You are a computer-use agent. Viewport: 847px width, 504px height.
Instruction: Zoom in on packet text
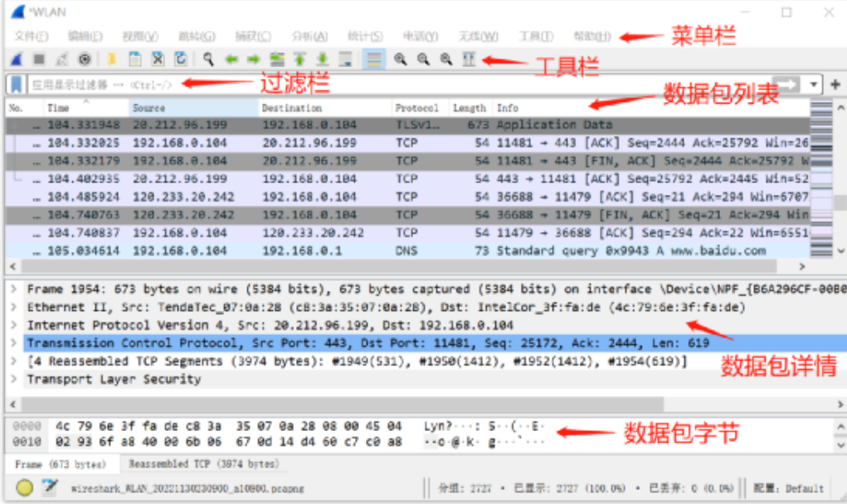coord(400,60)
